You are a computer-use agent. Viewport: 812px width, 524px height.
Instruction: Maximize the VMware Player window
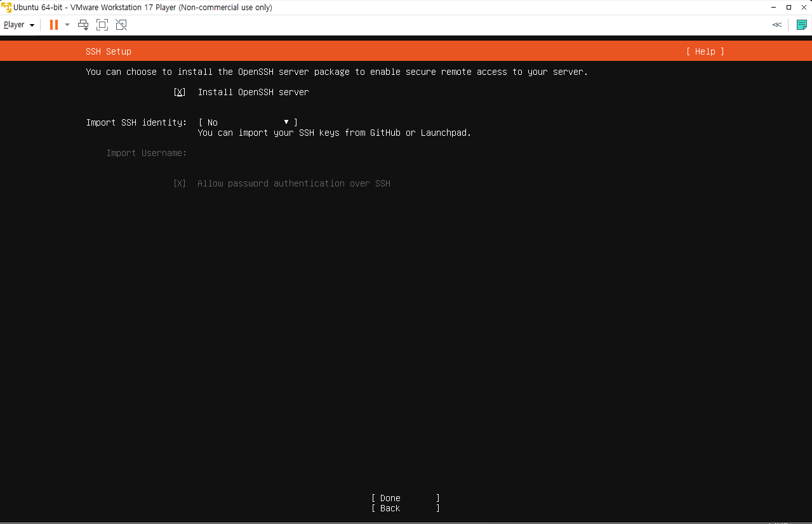tap(789, 7)
